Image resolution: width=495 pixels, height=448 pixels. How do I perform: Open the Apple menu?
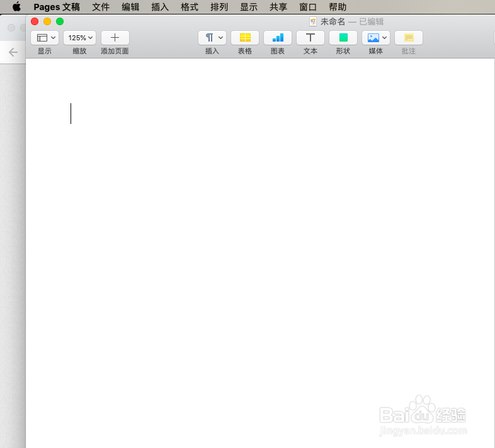tap(16, 7)
